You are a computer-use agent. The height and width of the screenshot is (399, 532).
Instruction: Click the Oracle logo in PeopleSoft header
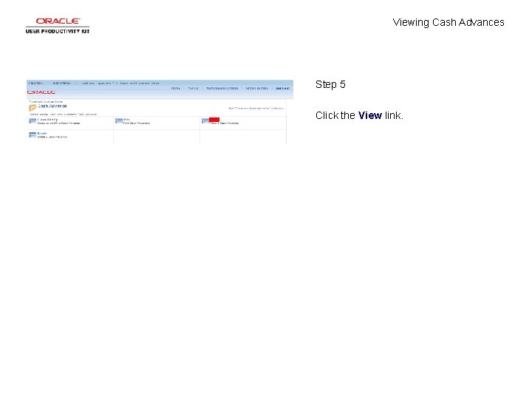41,92
